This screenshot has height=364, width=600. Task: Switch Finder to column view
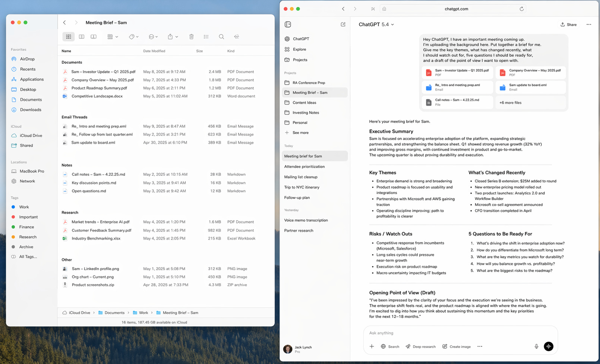pyautogui.click(x=81, y=37)
